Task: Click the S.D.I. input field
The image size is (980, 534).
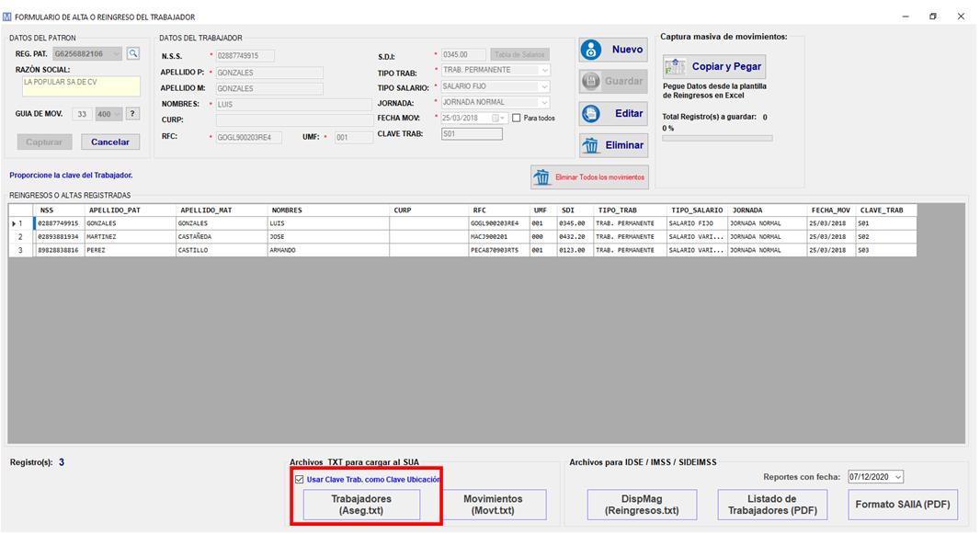Action: click(463, 55)
